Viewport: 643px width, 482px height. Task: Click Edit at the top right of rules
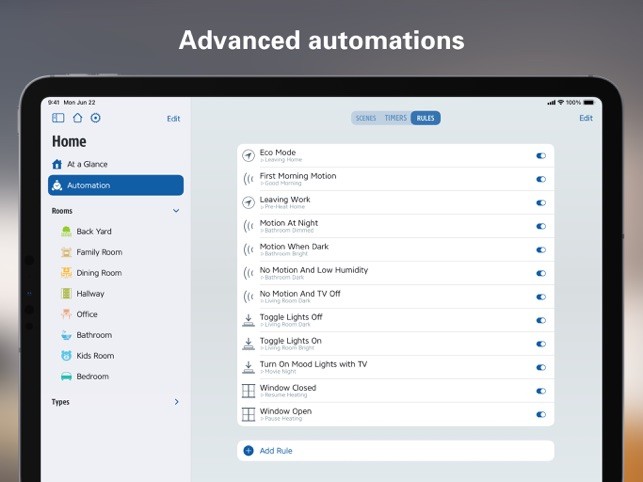pos(586,118)
